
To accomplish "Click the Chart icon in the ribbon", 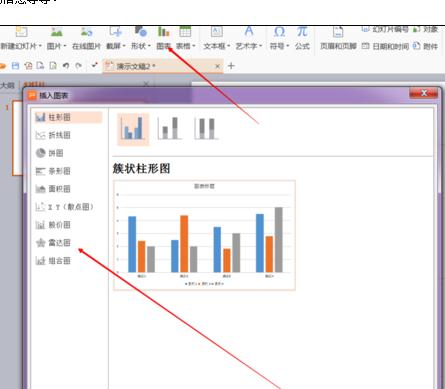I will [163, 32].
